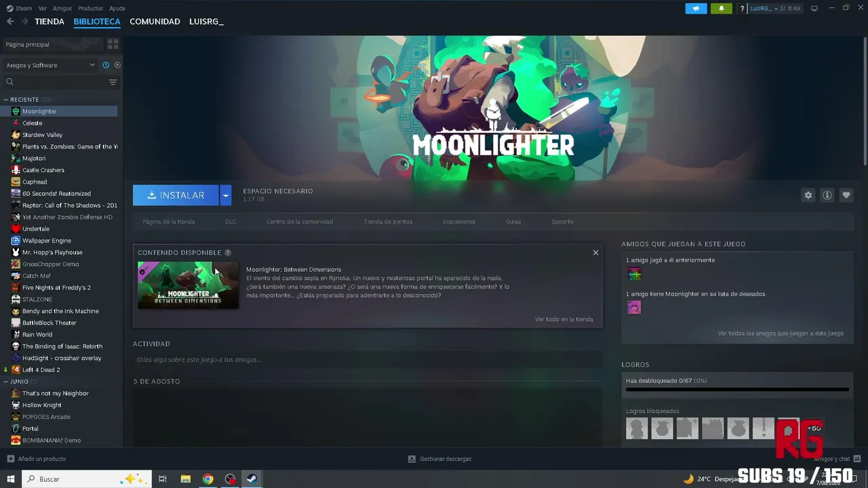
Task: Toggle Moonlighter as favorite with heart
Action: click(x=846, y=195)
